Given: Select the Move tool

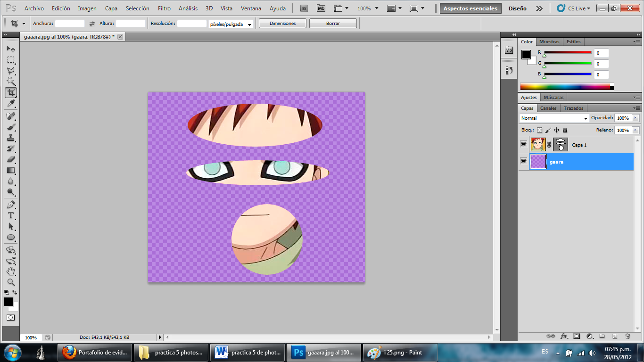Looking at the screenshot, I should 11,49.
